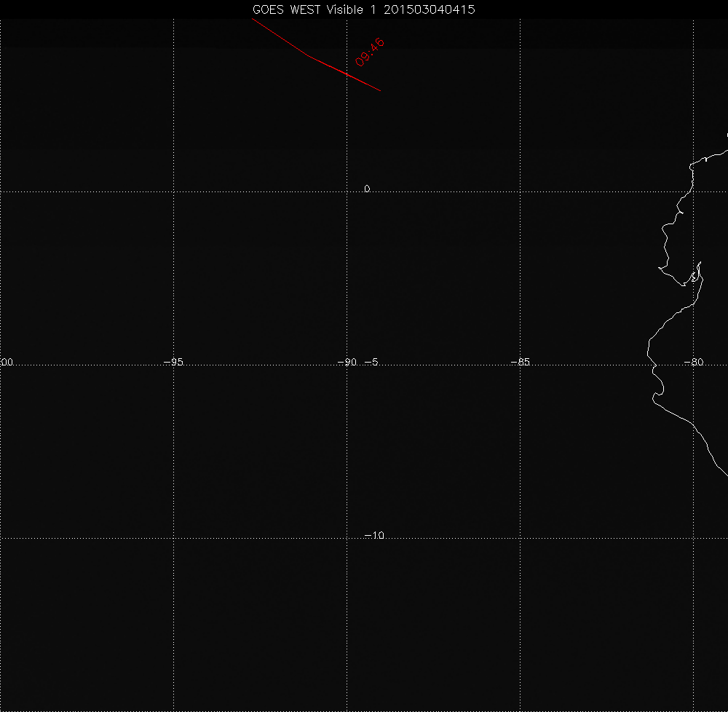Click the "GOES WEST" title text
Viewport: 728px width, 712px height.
pyautogui.click(x=285, y=9)
